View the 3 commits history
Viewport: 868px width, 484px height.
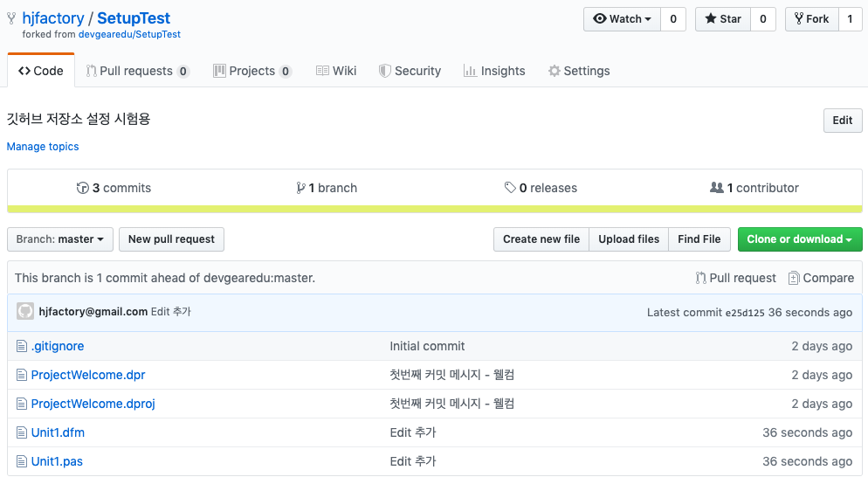click(114, 189)
